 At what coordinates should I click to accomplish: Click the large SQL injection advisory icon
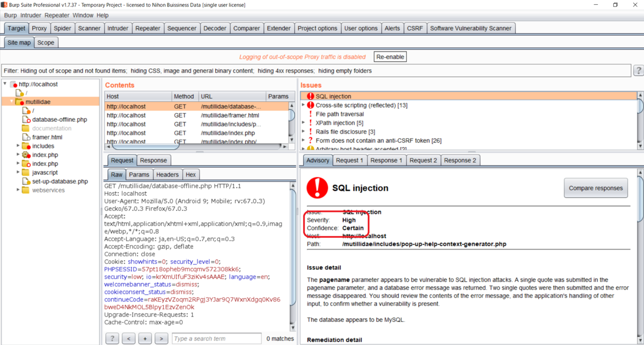pyautogui.click(x=317, y=188)
